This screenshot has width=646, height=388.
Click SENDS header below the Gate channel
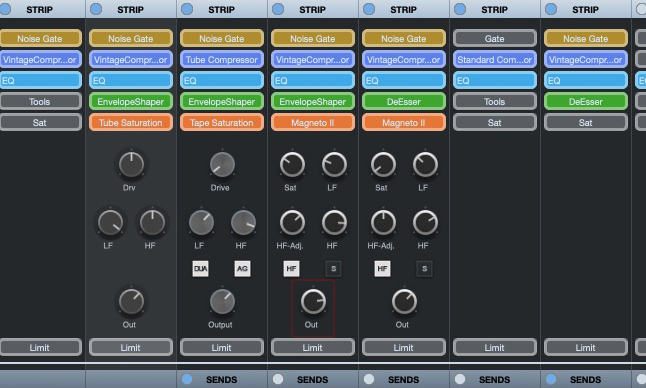pyautogui.click(x=494, y=379)
